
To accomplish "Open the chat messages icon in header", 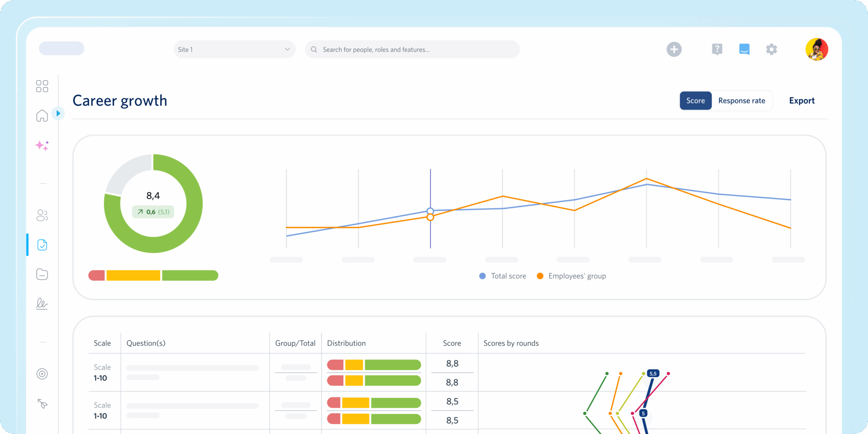I will coord(744,50).
